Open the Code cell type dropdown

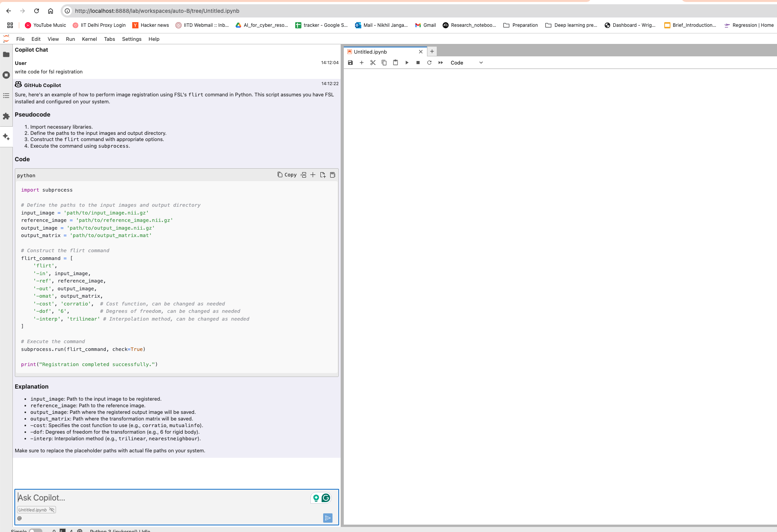[466, 63]
